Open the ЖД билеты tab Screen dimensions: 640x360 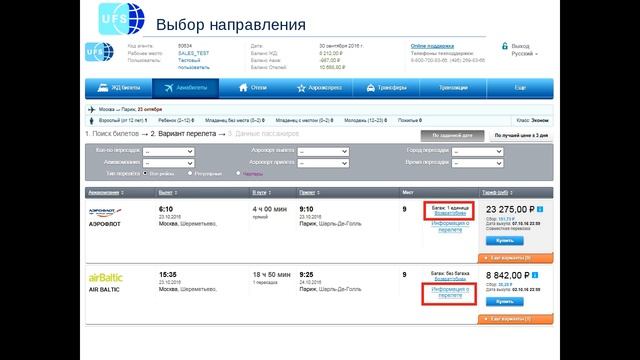tap(119, 88)
